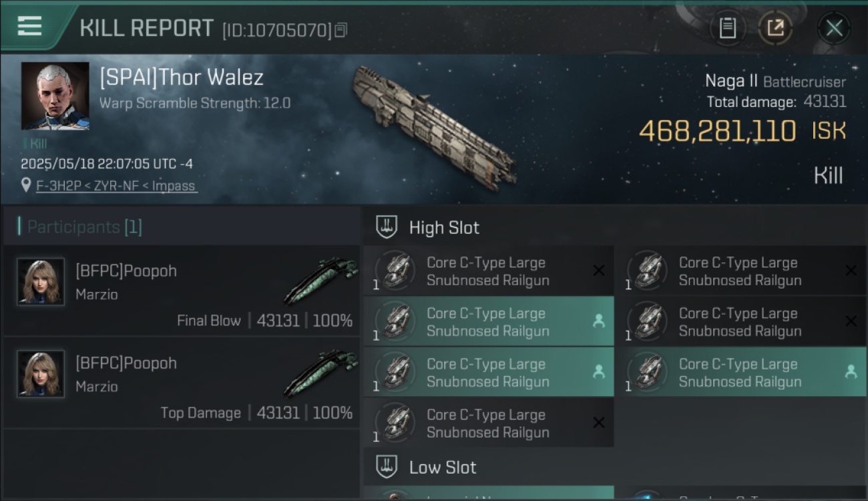Click the location pin icon
The height and width of the screenshot is (501, 868).
pyautogui.click(x=26, y=186)
